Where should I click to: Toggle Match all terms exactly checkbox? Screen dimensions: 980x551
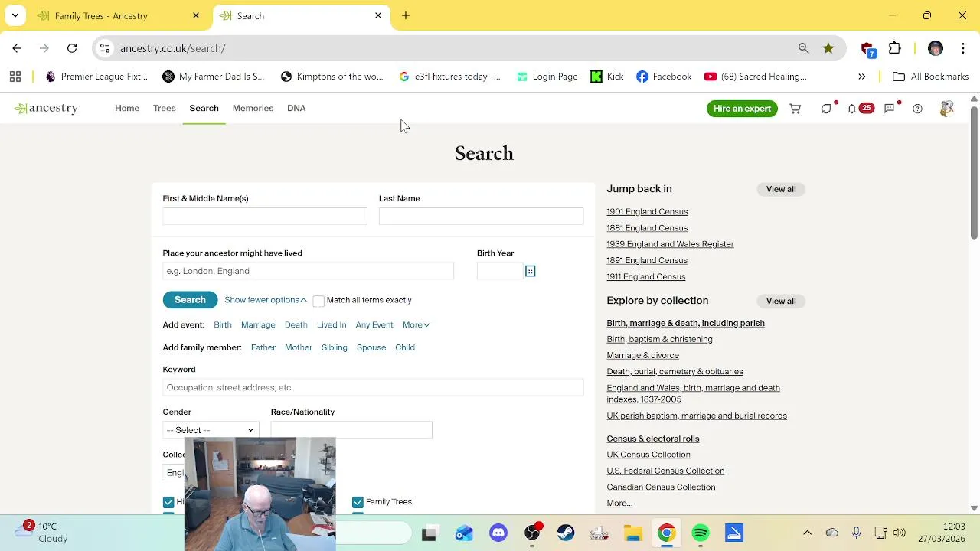[x=318, y=301]
